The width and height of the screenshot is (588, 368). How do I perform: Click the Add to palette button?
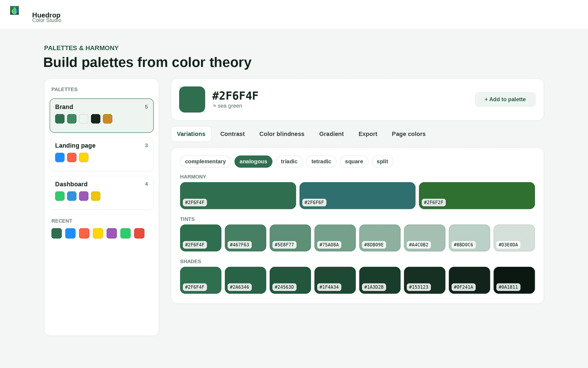tap(505, 99)
